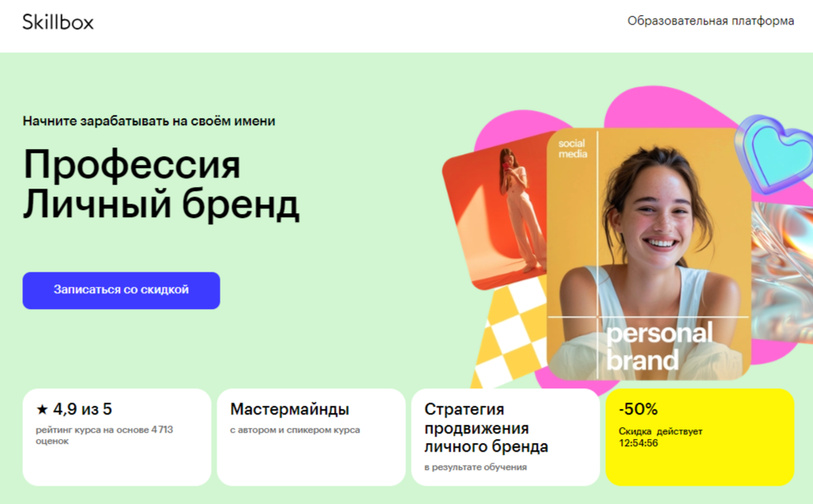Click Образовательная платформа text link

point(711,21)
